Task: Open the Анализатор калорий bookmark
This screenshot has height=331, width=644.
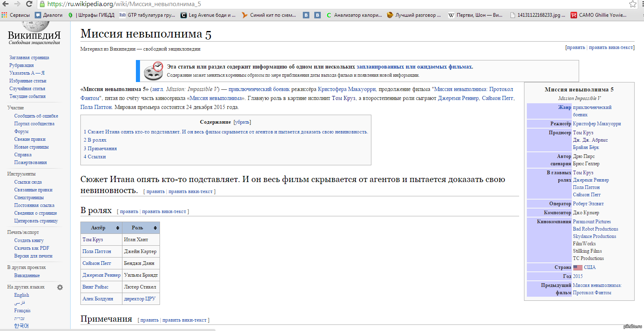Action: pos(354,15)
